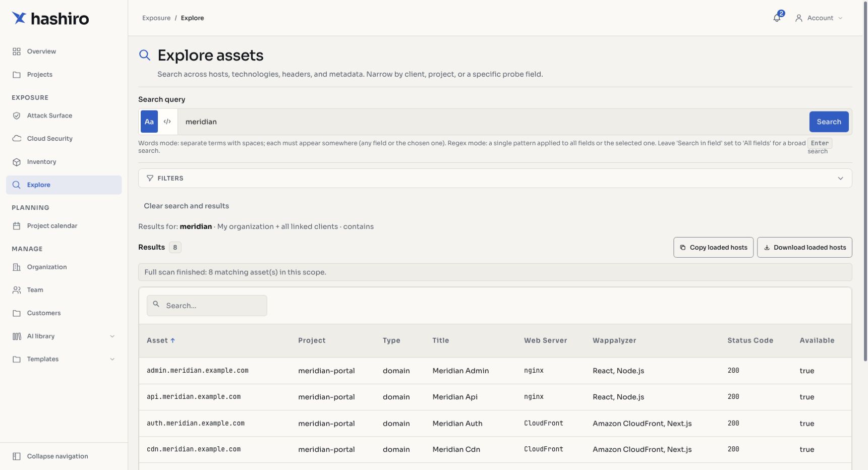Switch to Words mode (Aa) toggle

tap(149, 122)
